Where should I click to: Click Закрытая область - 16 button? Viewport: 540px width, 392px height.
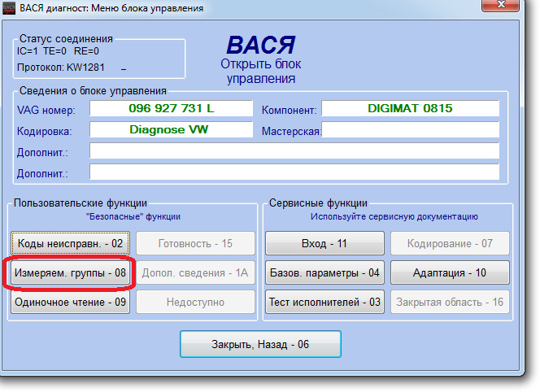[x=450, y=302]
